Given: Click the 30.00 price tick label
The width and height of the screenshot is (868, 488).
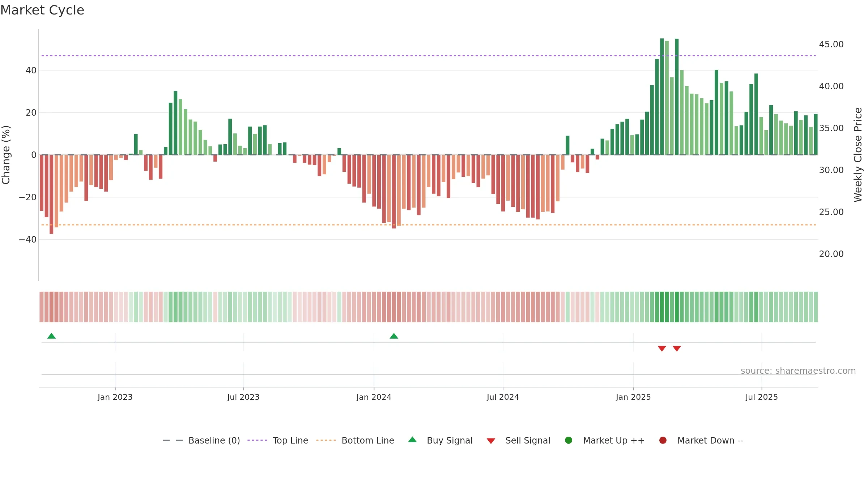Looking at the screenshot, I should point(831,170).
